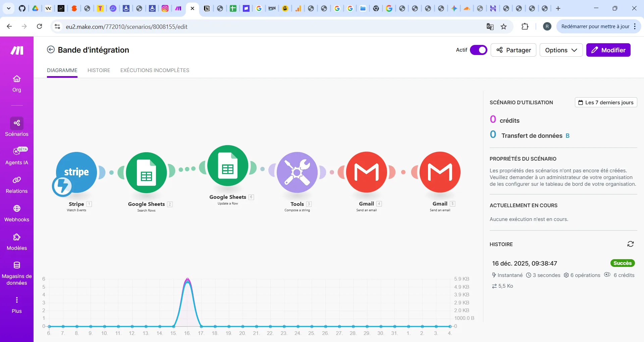This screenshot has width=644, height=342.
Task: Switch to the DIAGRAMME tab
Action: [62, 70]
